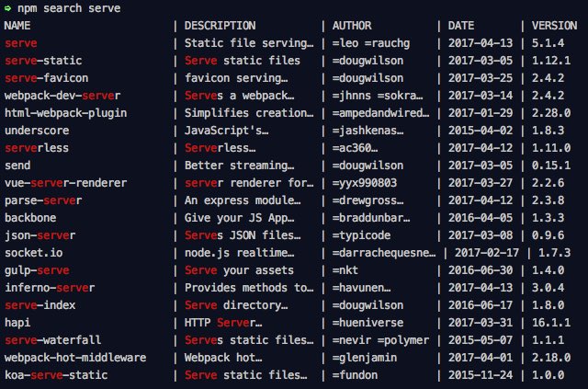Click the socket.io package name

click(37, 253)
